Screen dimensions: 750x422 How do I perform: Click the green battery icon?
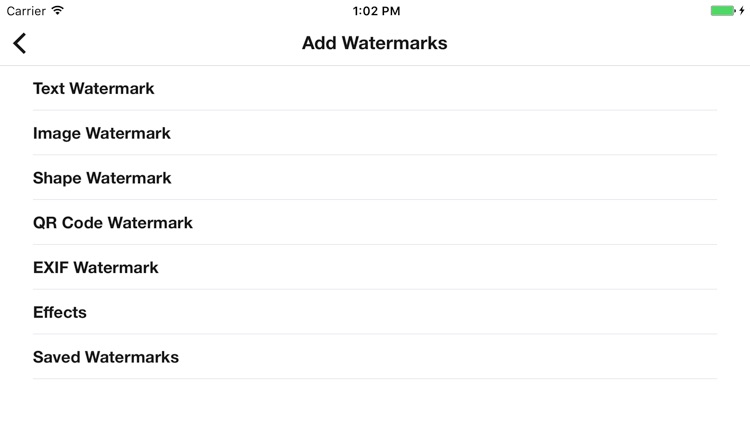[x=722, y=11]
